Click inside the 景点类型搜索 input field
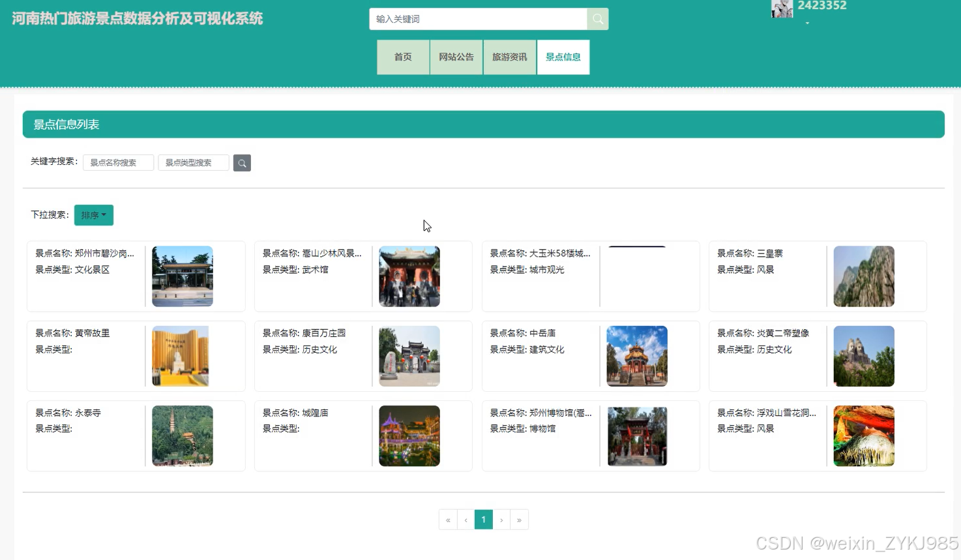 click(193, 162)
